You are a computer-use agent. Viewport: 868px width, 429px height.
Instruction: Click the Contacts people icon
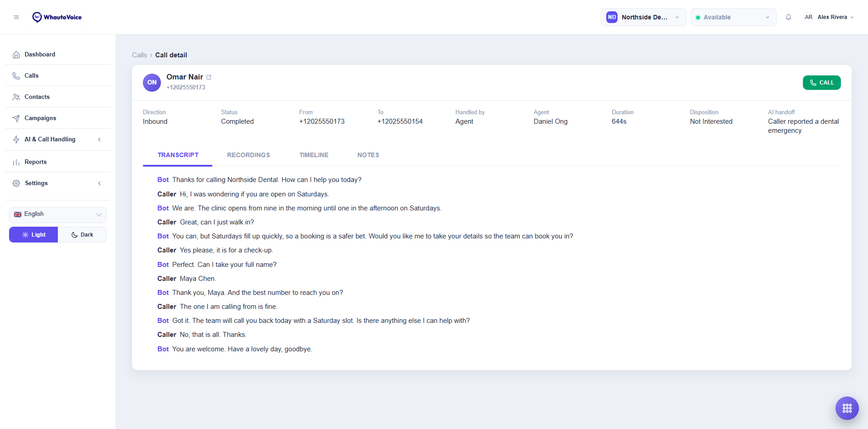(16, 97)
